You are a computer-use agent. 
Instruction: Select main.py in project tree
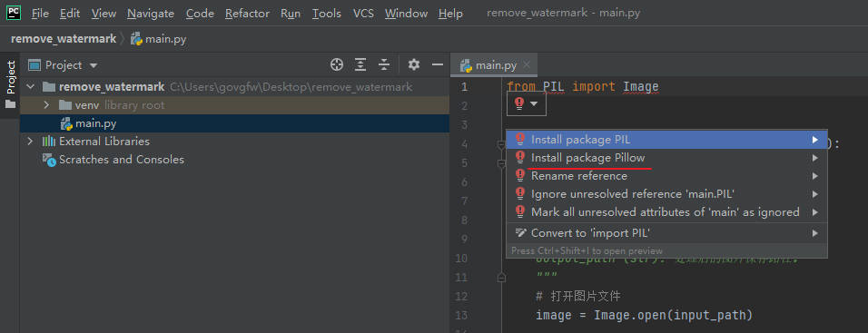[x=234, y=123]
